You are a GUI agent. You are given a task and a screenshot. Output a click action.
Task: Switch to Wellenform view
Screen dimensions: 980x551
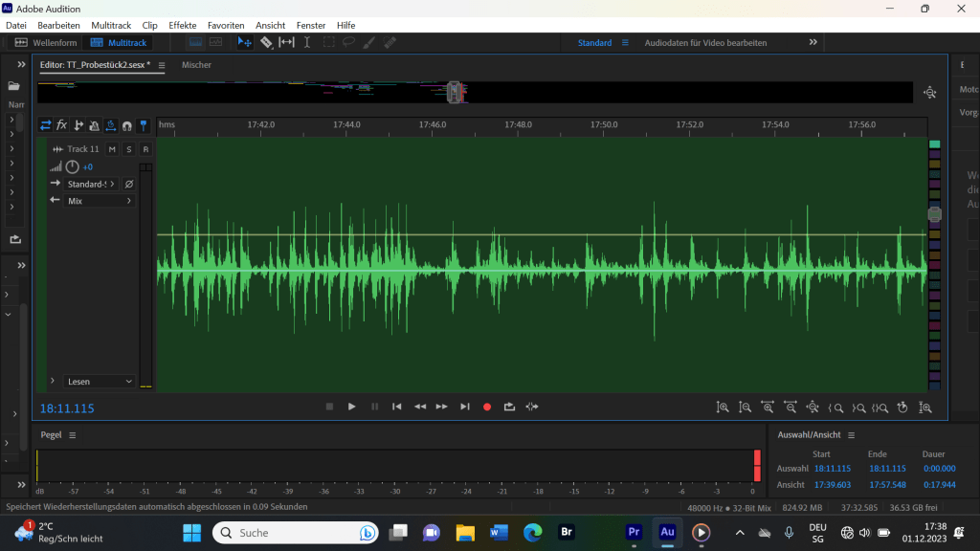[46, 42]
